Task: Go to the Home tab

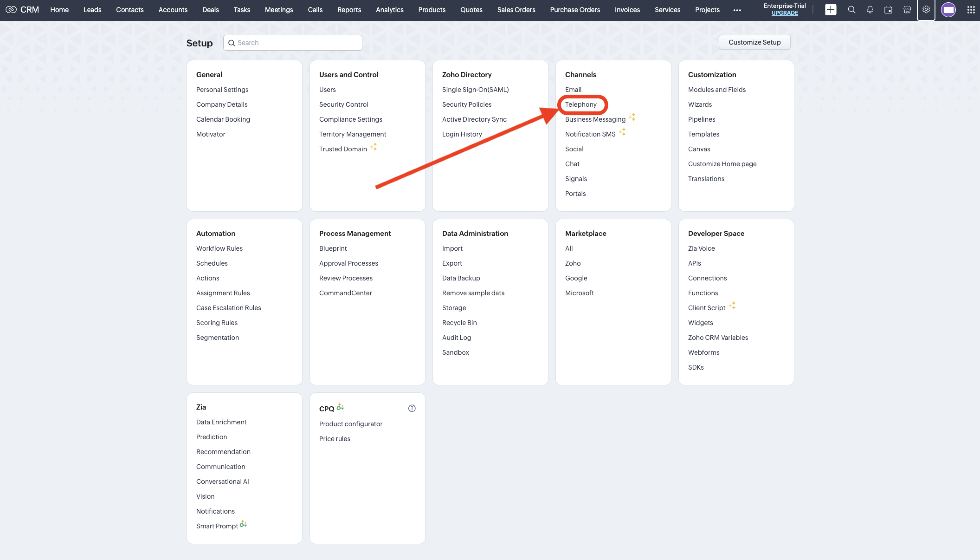Action: coord(60,10)
